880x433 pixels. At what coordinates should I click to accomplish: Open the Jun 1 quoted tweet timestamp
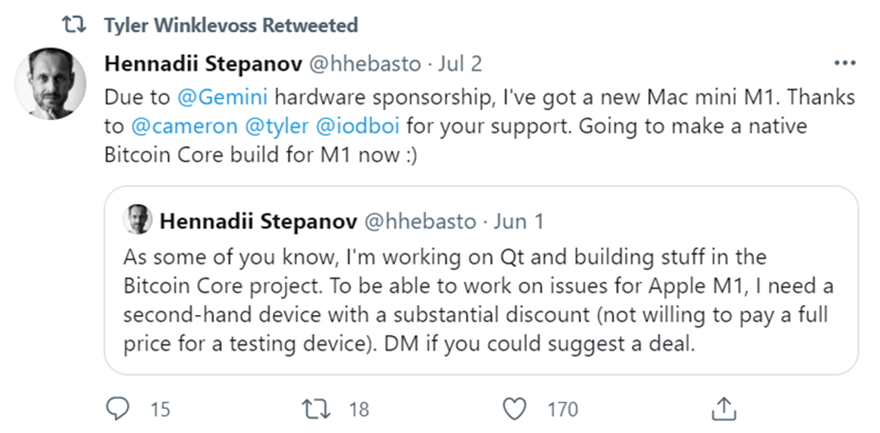click(519, 222)
